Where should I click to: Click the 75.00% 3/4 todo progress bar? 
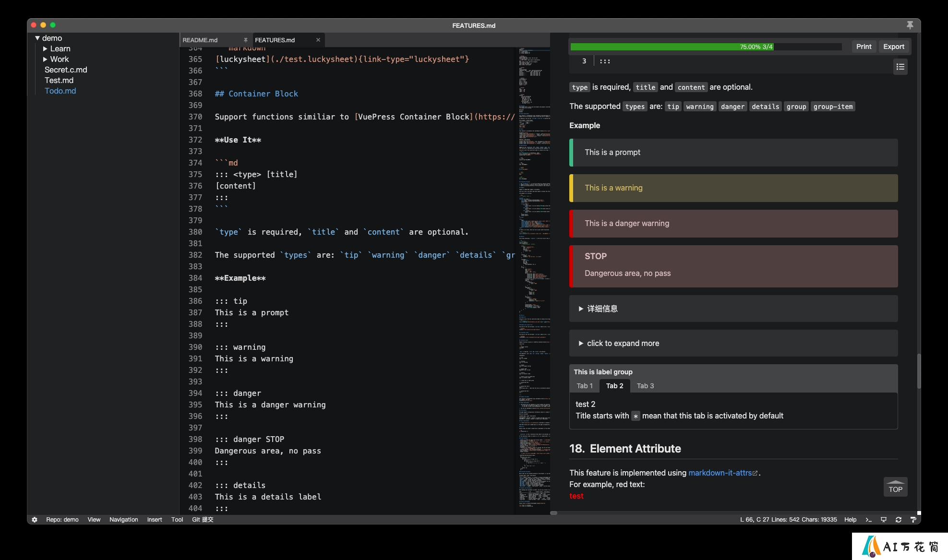tap(706, 47)
